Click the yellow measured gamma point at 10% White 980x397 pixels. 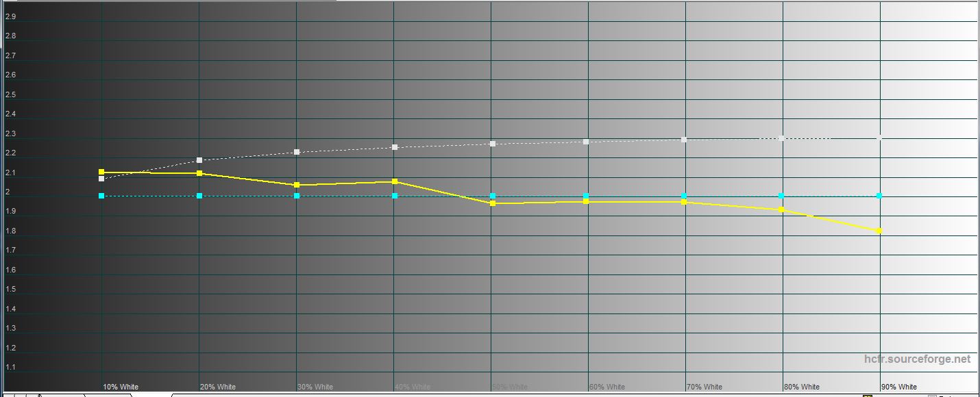tap(101, 172)
